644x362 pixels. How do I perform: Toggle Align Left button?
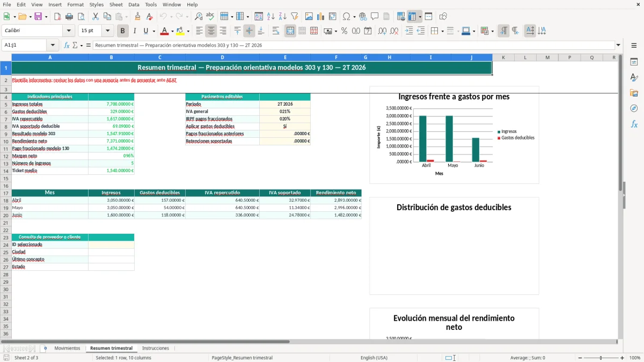click(x=200, y=31)
